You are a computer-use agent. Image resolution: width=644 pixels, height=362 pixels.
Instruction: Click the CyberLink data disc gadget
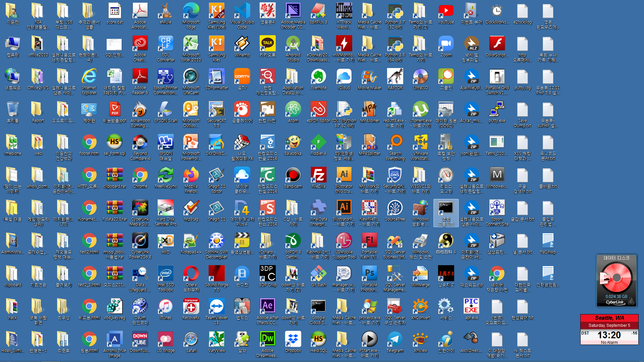pyautogui.click(x=616, y=281)
